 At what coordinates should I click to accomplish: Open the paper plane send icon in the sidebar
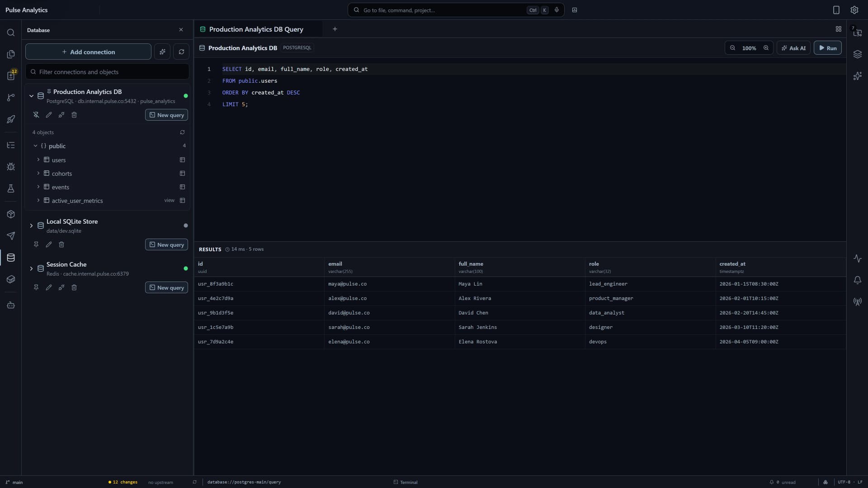[x=11, y=236]
